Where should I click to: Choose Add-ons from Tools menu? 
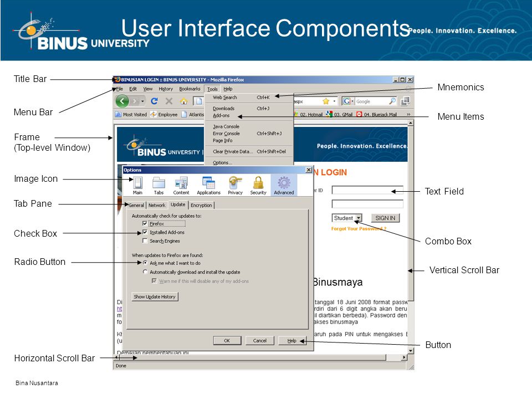point(249,116)
